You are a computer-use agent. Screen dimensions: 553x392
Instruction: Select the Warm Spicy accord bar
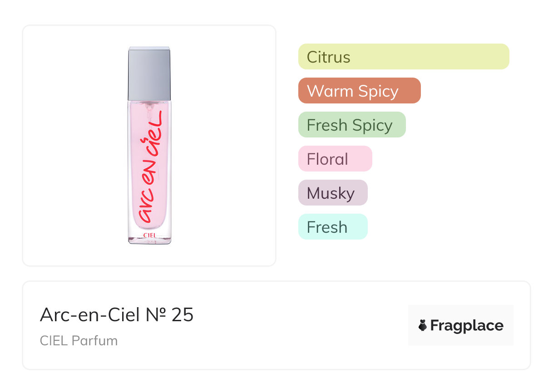coord(359,91)
